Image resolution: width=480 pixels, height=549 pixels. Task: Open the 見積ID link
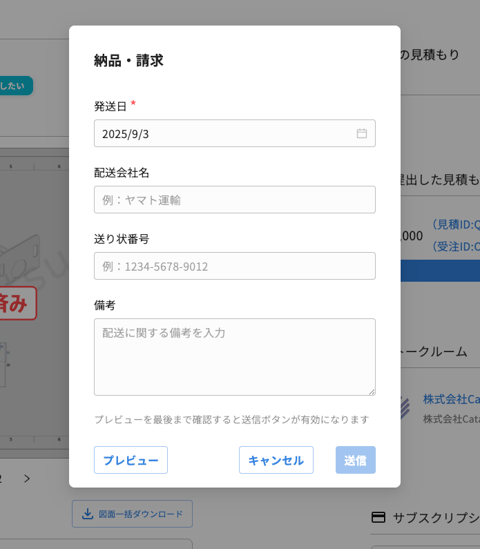[x=456, y=224]
